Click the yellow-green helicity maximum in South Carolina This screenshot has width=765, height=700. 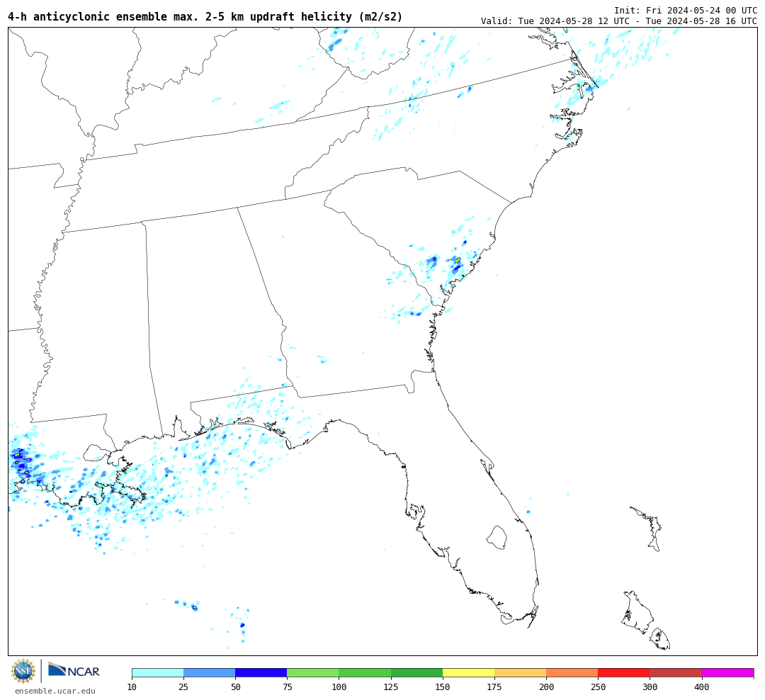(457, 260)
